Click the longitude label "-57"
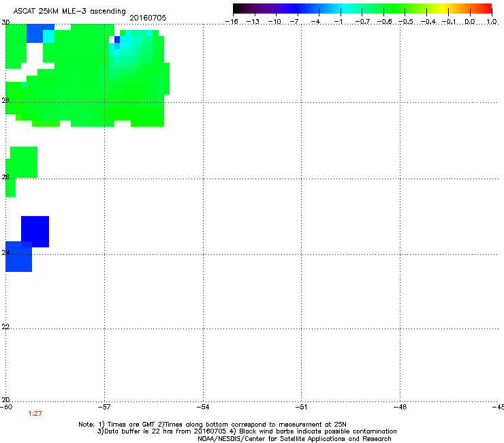Image resolution: width=504 pixels, height=443 pixels. pyautogui.click(x=104, y=407)
